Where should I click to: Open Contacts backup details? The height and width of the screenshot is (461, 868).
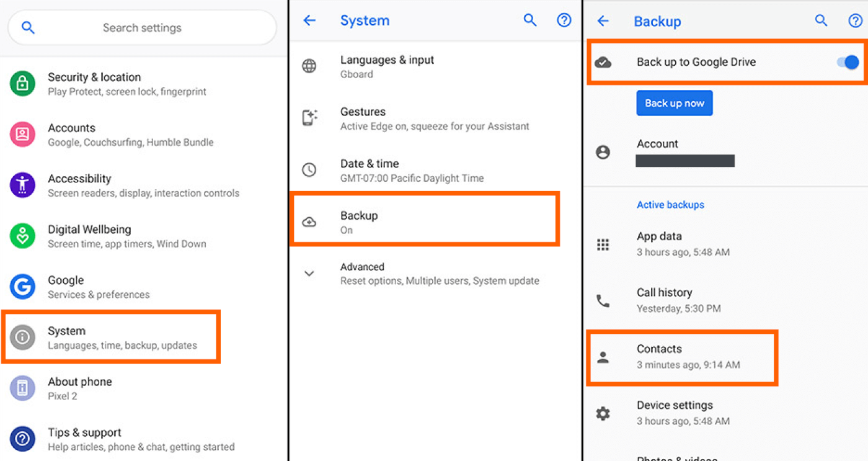pyautogui.click(x=682, y=356)
